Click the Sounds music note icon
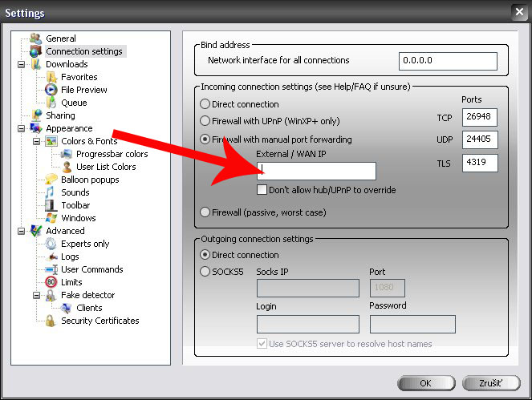This screenshot has width=532, height=400. point(51,192)
